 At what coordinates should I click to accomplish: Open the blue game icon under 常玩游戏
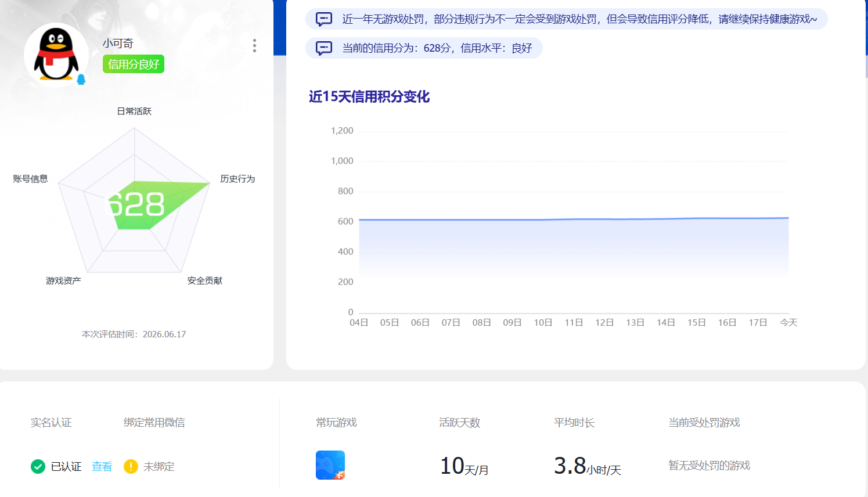[330, 465]
